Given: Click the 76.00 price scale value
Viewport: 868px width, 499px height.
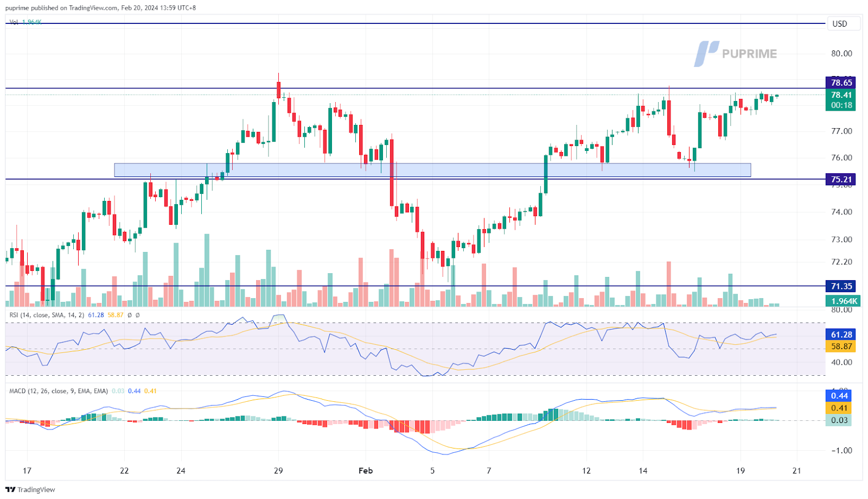Looking at the screenshot, I should [841, 158].
